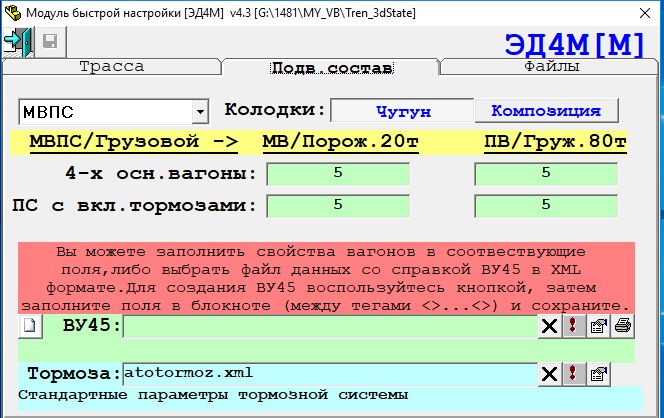This screenshot has height=418, width=664.
Task: Open the properties icon in ВУ45 row
Action: click(598, 326)
